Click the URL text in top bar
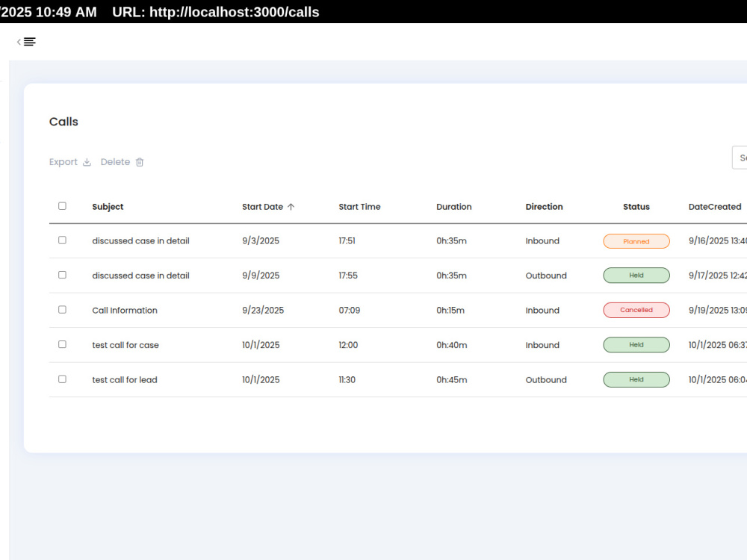This screenshot has width=747, height=560. [216, 12]
